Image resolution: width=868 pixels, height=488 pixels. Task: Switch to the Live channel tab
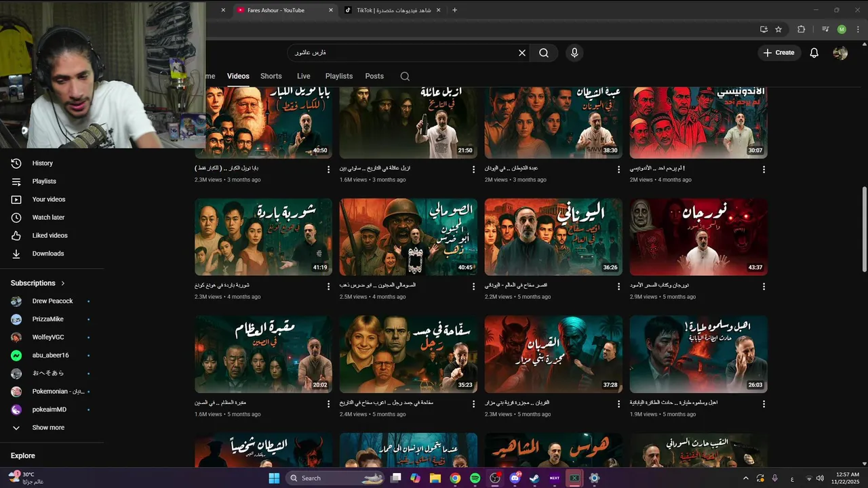pos(303,77)
